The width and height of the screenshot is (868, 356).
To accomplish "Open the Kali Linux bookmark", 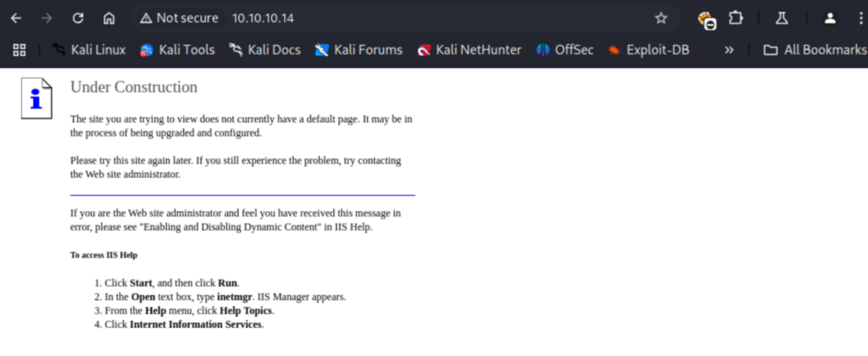I will (88, 50).
